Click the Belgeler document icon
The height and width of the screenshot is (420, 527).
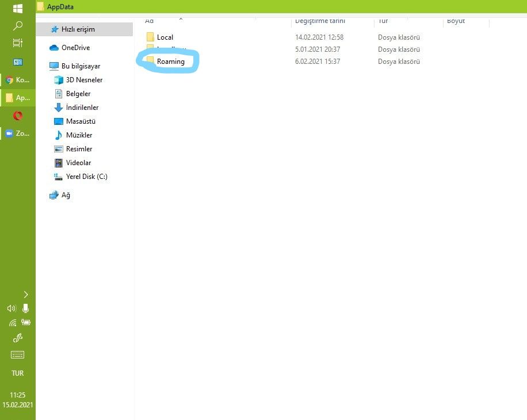pyautogui.click(x=59, y=94)
